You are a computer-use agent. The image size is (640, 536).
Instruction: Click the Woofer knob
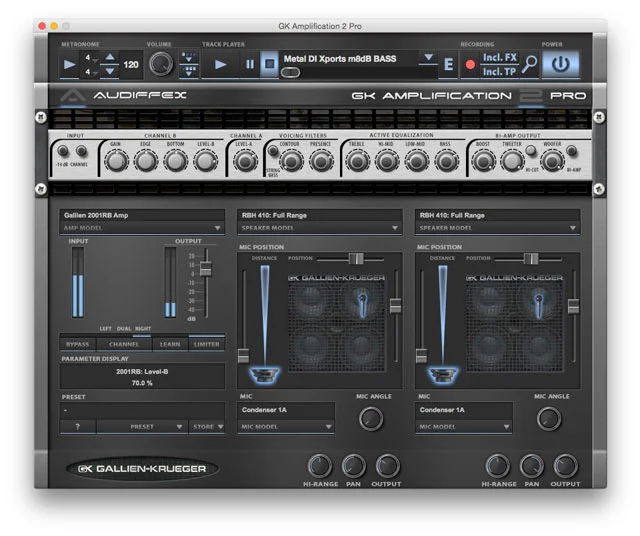(553, 161)
